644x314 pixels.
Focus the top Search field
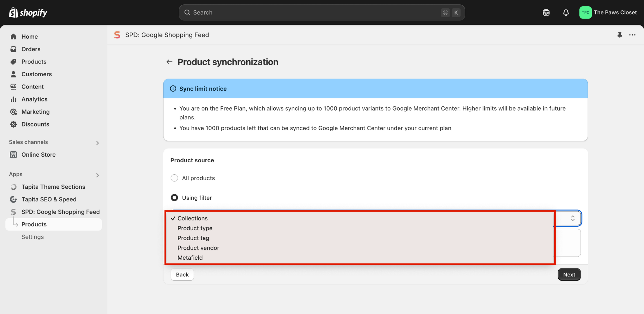tap(314, 13)
